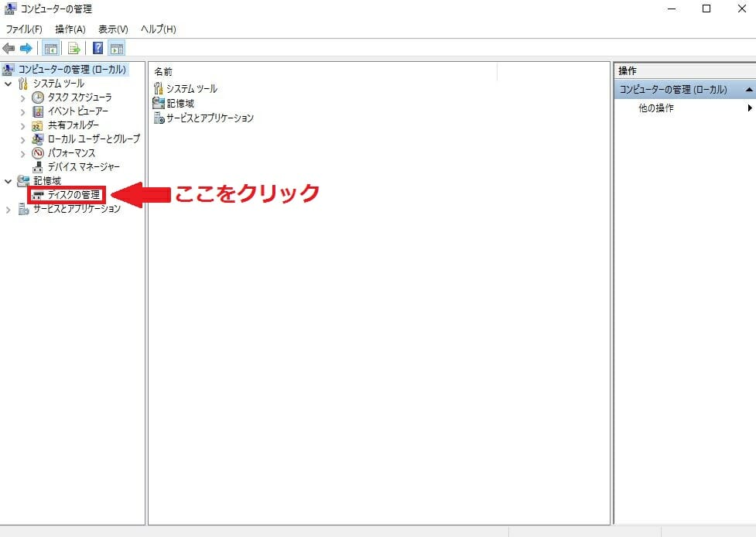
Task: Collapse the システム ツール tree node
Action: point(9,84)
